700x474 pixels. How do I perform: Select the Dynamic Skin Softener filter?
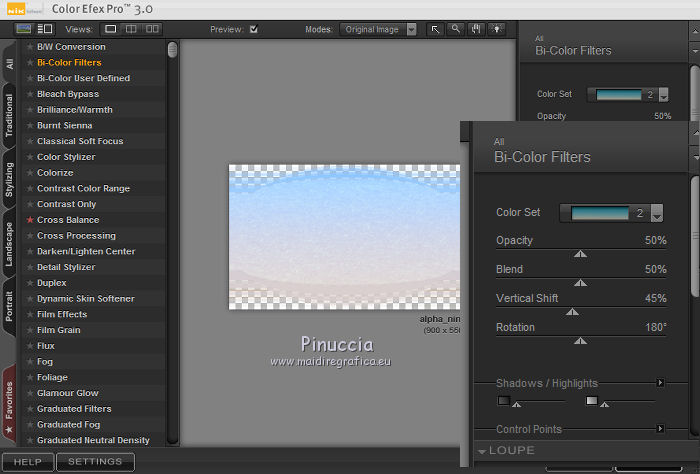point(86,299)
